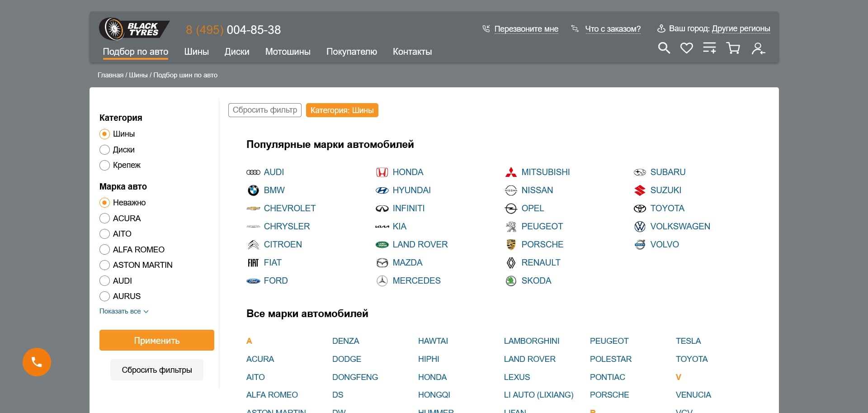Open favorites heart icon in header

pyautogui.click(x=686, y=48)
